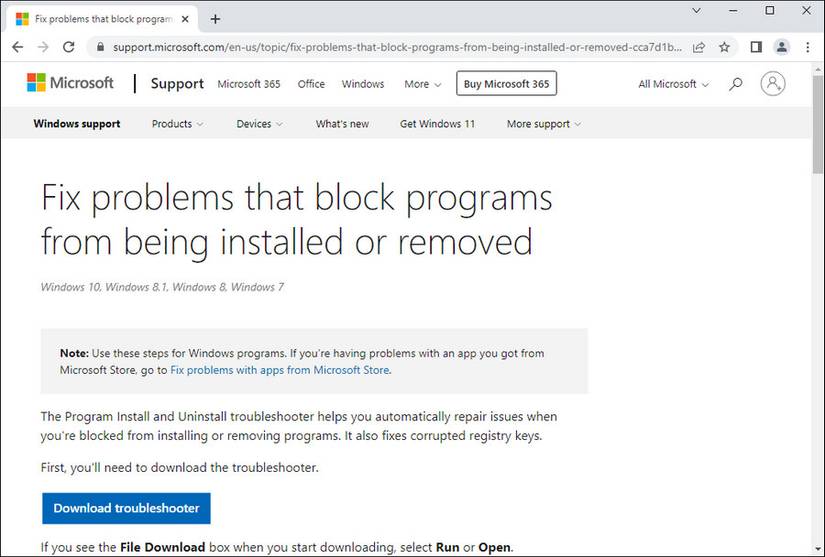The height and width of the screenshot is (557, 825).
Task: Click the browser back arrow
Action: 18,47
